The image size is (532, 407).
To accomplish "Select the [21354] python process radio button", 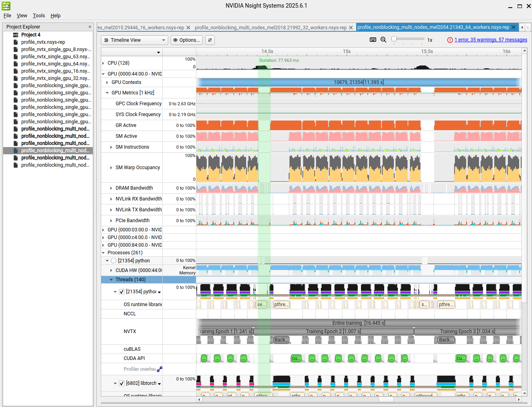I will (114, 261).
